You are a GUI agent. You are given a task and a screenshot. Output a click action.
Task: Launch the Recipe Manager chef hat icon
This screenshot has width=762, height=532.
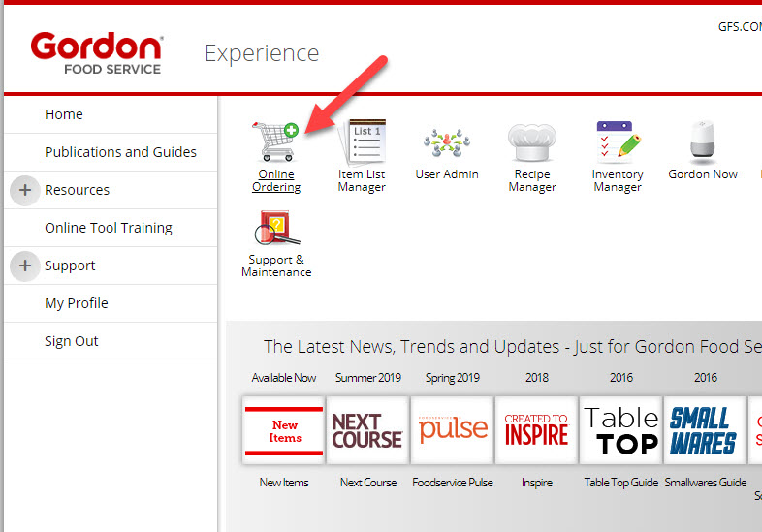[x=532, y=142]
